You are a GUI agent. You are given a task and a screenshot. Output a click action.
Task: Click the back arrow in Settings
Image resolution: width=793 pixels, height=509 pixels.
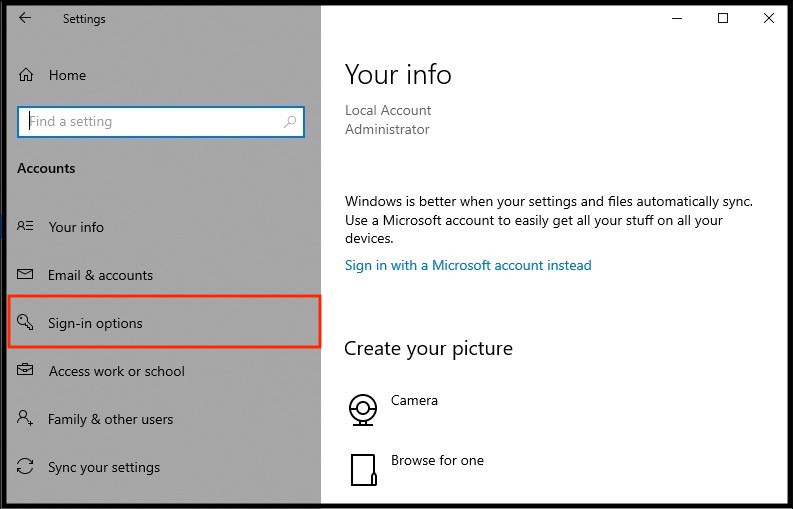[x=25, y=18]
